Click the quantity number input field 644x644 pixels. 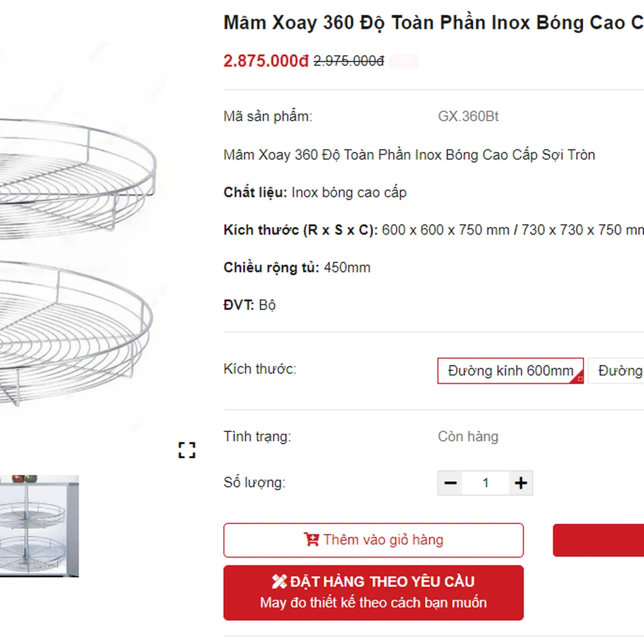[x=485, y=483]
